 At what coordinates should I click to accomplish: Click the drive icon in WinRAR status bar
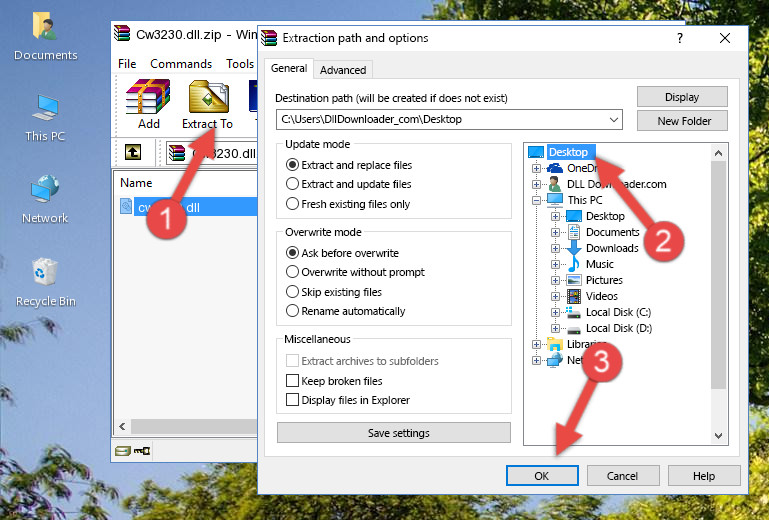(123, 451)
